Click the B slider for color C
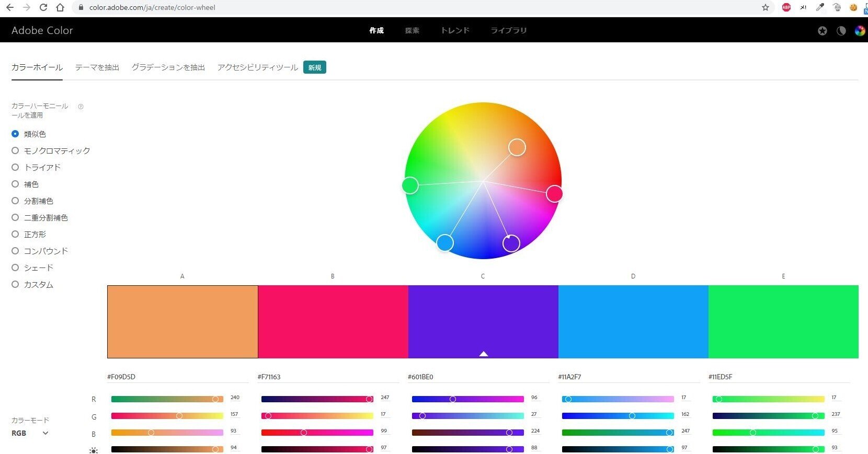The image size is (868, 454). point(468,433)
